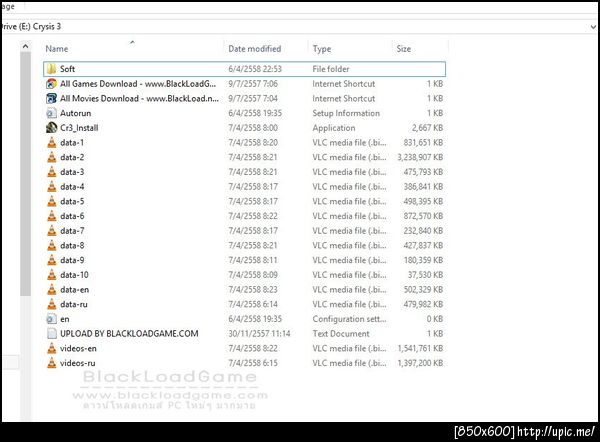
Task: Open the All Movies Download shortcut icon
Action: pyautogui.click(x=51, y=98)
